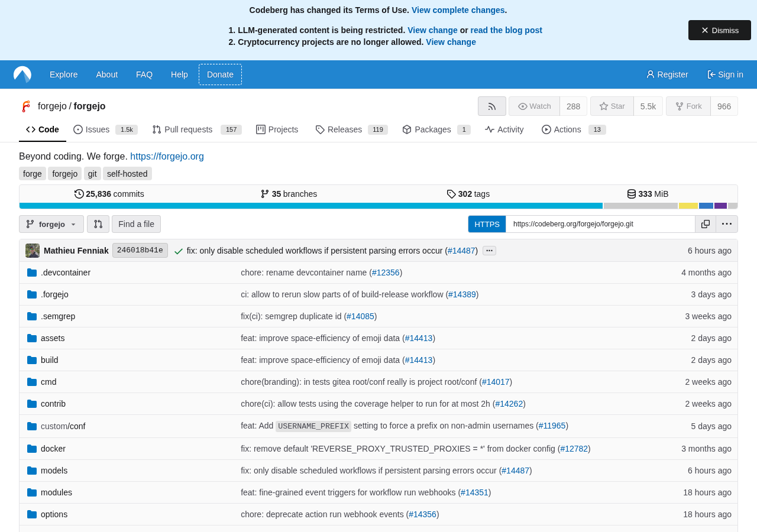Select the HTTPS clone protocol button
Viewport: 757px width, 532px height.
(487, 224)
